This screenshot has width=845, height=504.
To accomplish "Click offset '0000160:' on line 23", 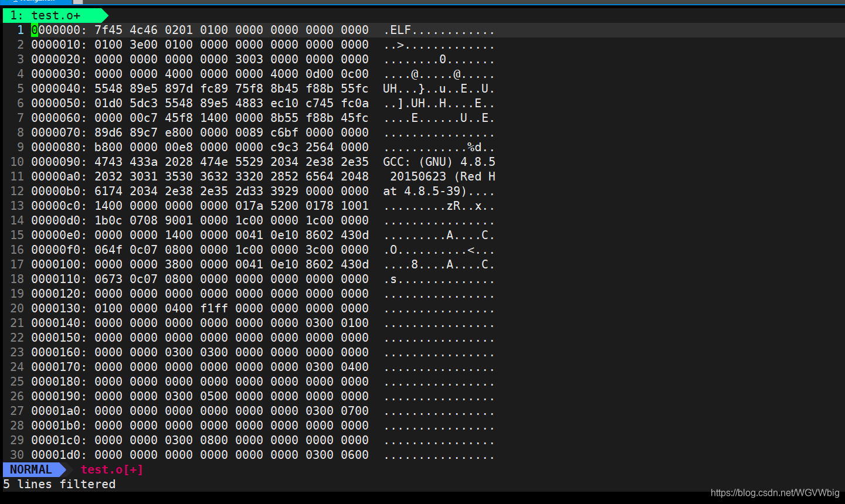I will pos(59,352).
